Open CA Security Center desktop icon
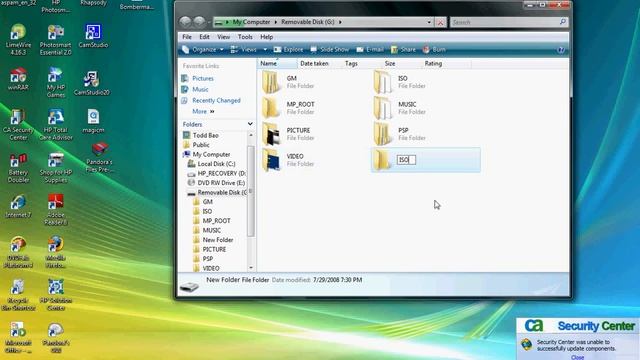Screen dimensions: 640x360 pos(18,125)
